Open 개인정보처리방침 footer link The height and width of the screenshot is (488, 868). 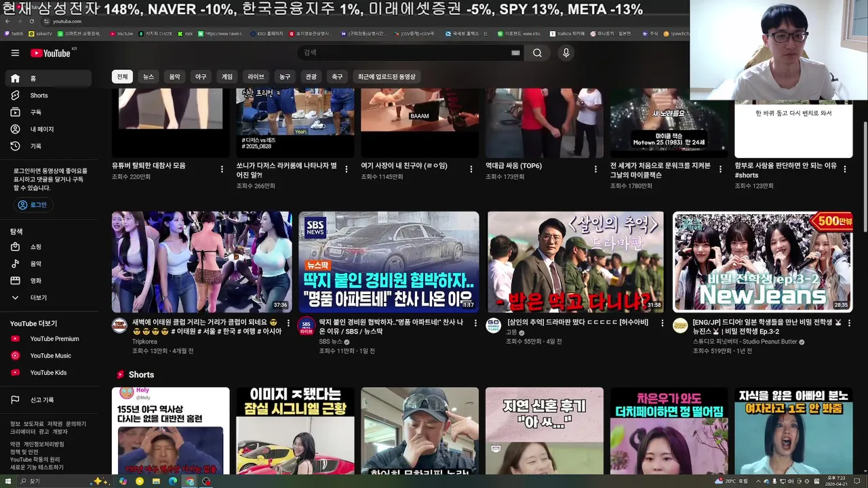coord(44,444)
